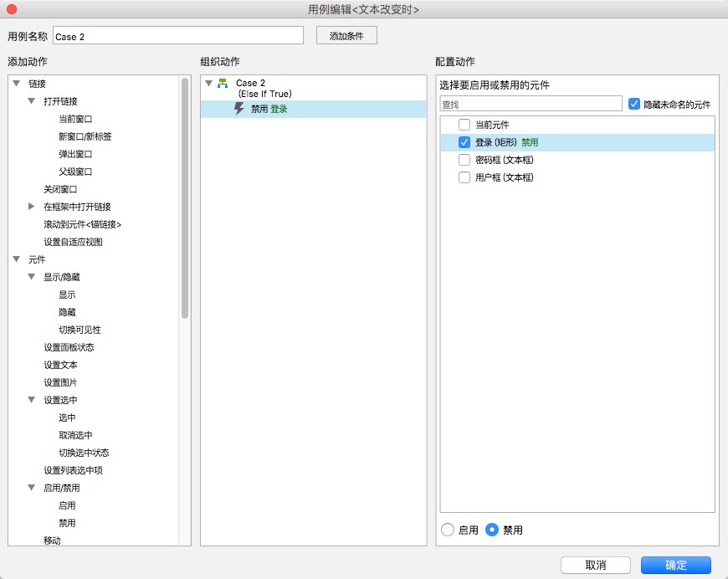This screenshot has width=728, height=579.
Task: Select the 移动 action
Action: [x=52, y=541]
